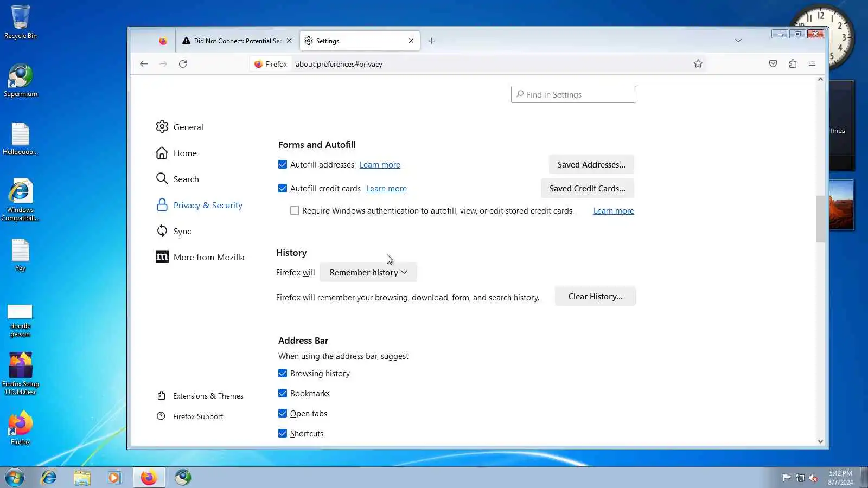Open the Saved Addresses dialog
Image resolution: width=868 pixels, height=488 pixels.
(591, 164)
